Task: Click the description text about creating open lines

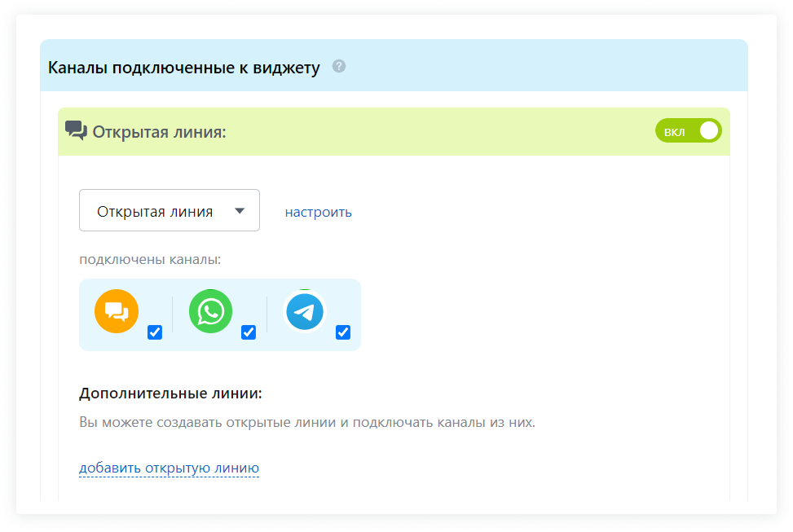Action: [306, 422]
